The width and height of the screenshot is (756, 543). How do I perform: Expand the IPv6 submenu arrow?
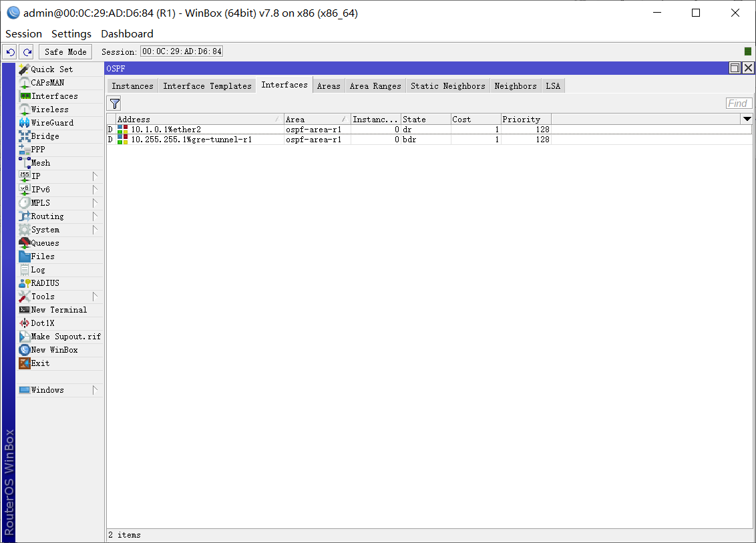95,190
